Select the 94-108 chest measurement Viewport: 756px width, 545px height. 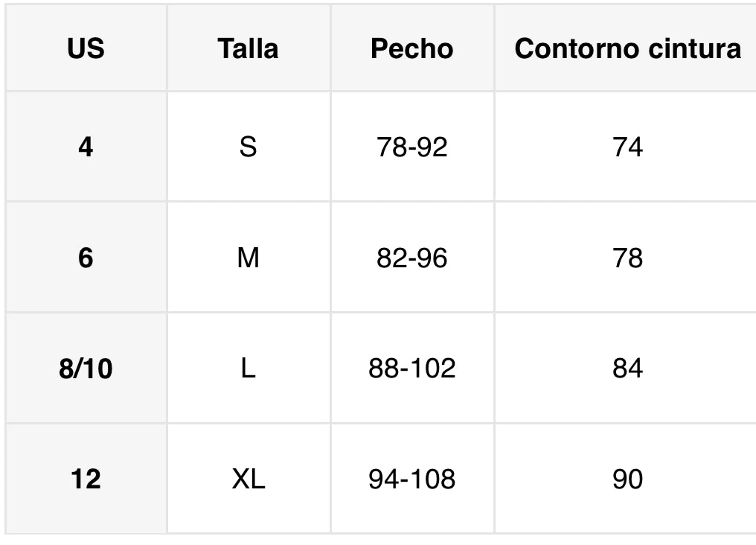(411, 479)
